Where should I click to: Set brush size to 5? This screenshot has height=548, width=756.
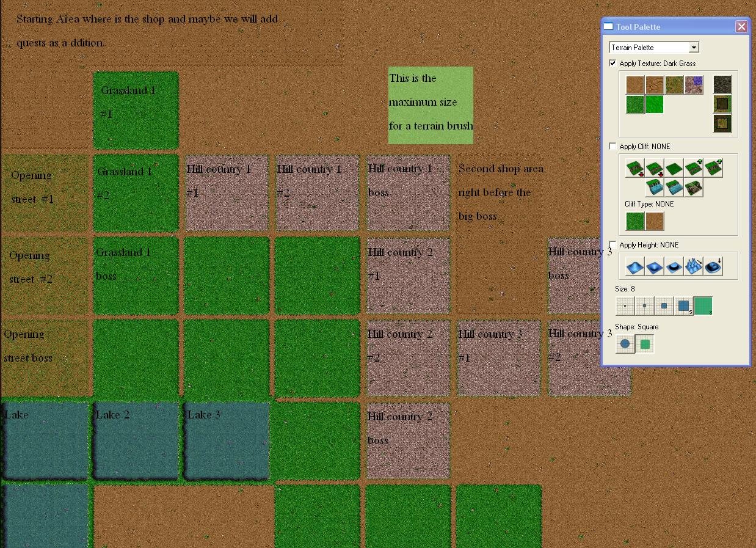pyautogui.click(x=684, y=306)
